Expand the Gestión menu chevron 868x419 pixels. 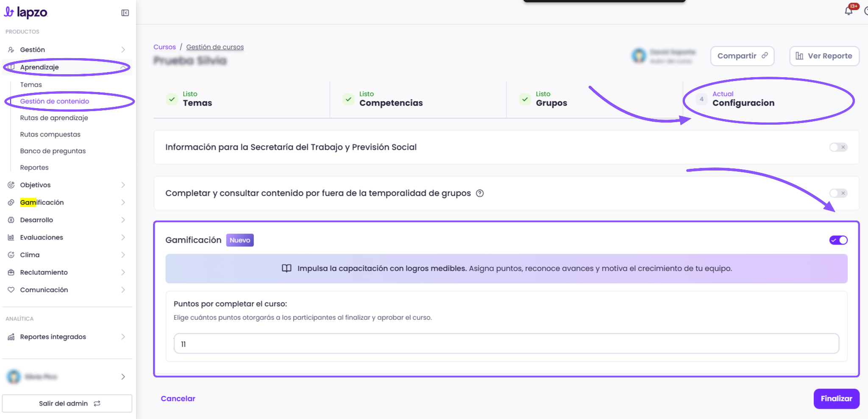pos(123,50)
